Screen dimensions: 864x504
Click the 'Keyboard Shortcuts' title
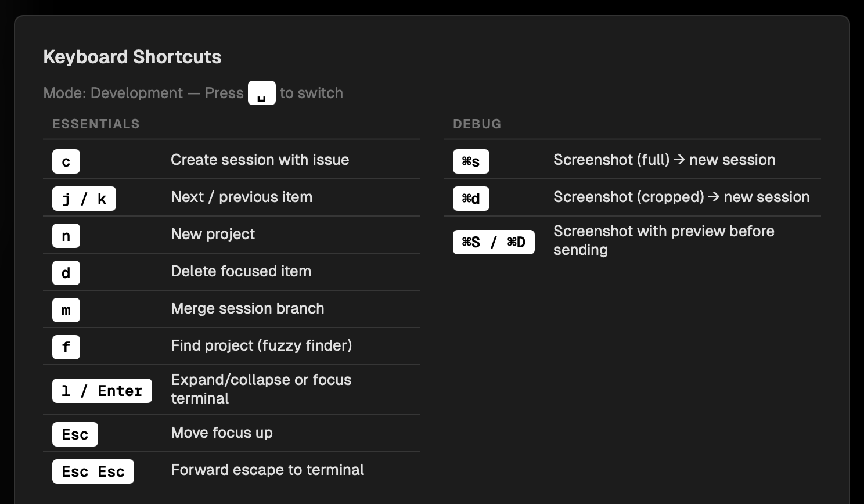point(132,57)
